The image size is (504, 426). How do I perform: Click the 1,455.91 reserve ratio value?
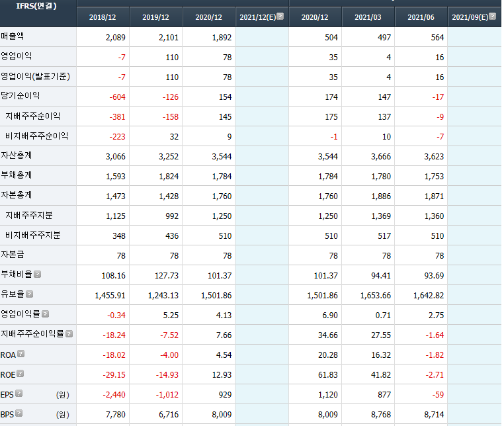tap(110, 296)
